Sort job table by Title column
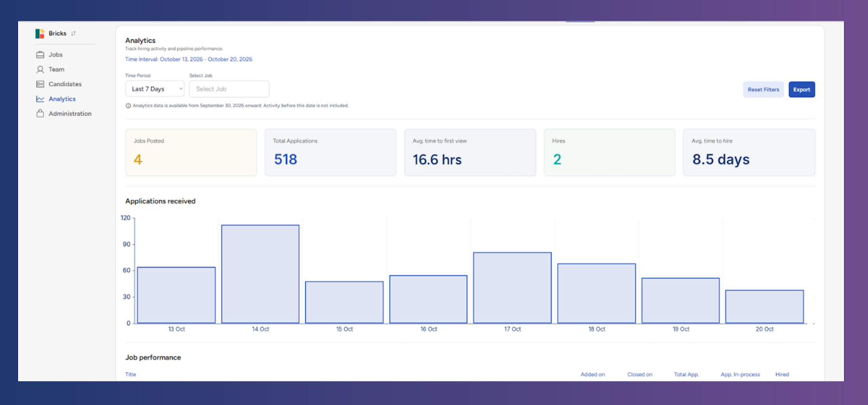The image size is (868, 405). pos(131,374)
